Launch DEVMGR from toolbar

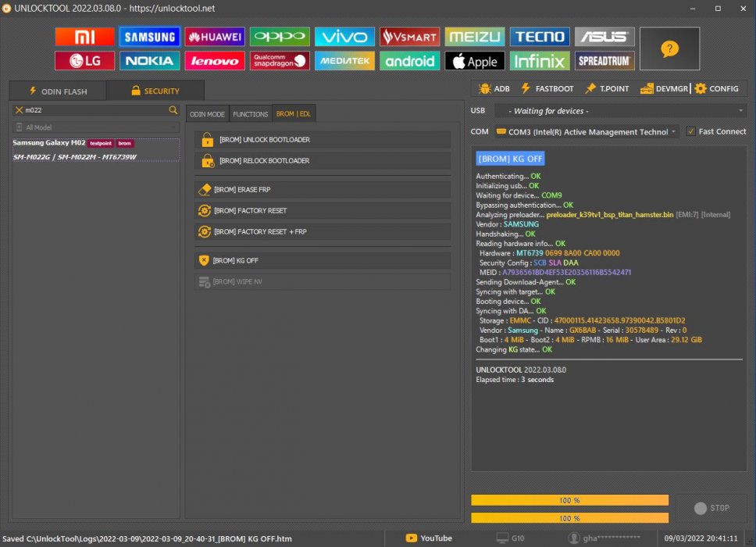click(x=664, y=89)
